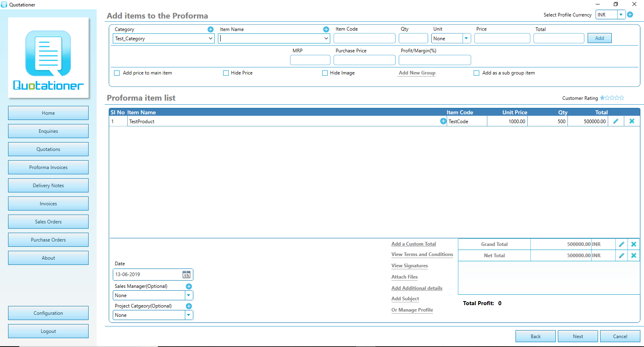Focus the Qty input field
Image resolution: width=644 pixels, height=347 pixels.
(x=413, y=39)
